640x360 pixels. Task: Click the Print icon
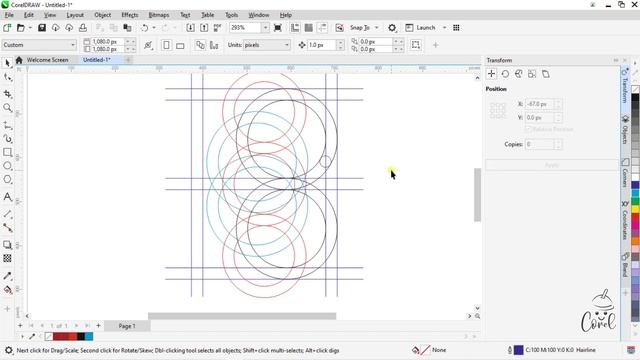point(83,28)
